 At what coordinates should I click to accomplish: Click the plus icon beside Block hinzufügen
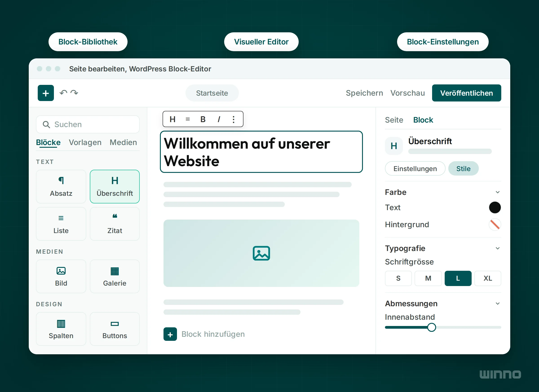170,334
